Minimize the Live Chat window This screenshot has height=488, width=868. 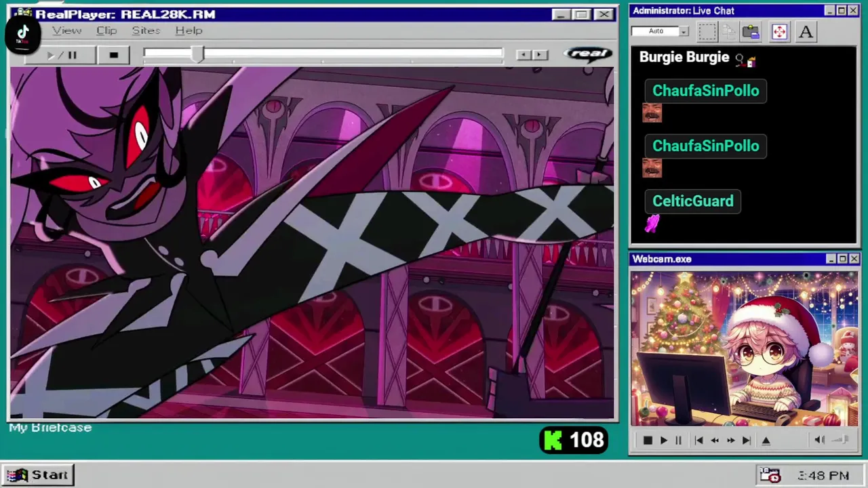pyautogui.click(x=830, y=11)
